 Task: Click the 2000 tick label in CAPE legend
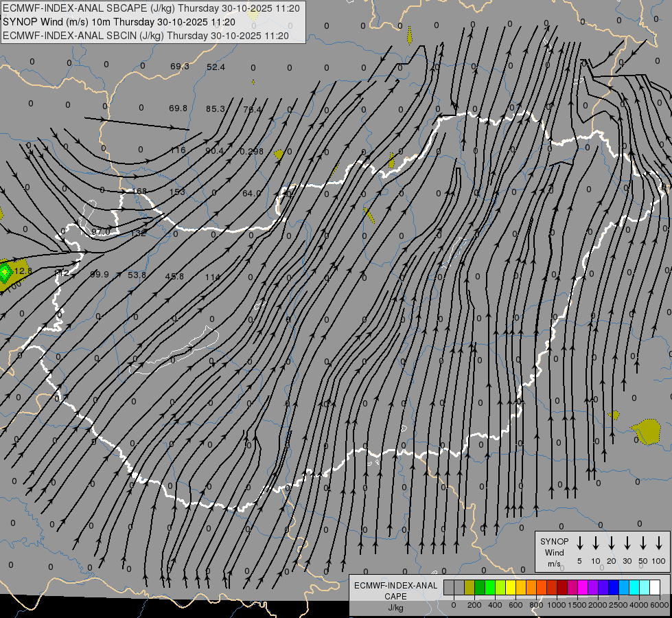point(598,605)
